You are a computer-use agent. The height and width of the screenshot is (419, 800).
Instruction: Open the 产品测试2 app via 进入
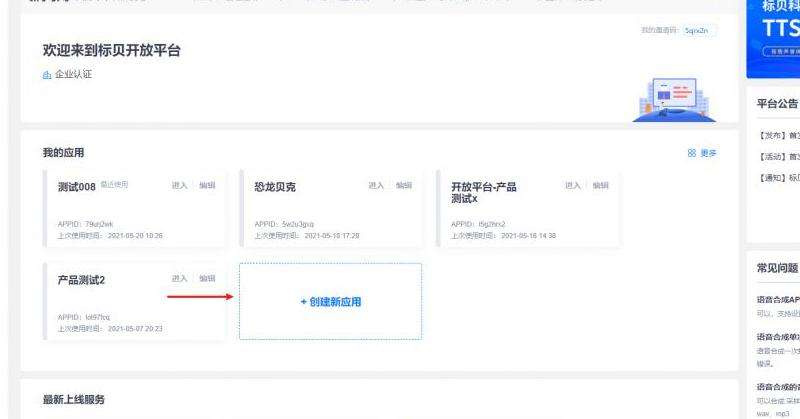click(180, 278)
